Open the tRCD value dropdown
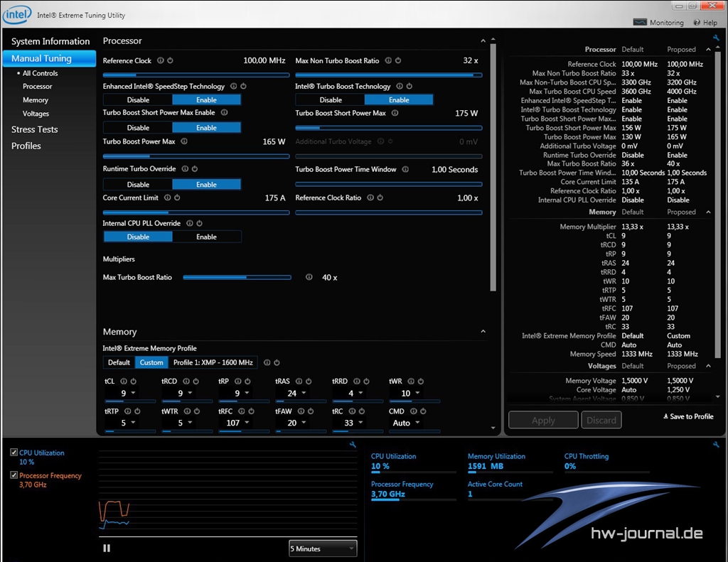 click(190, 393)
